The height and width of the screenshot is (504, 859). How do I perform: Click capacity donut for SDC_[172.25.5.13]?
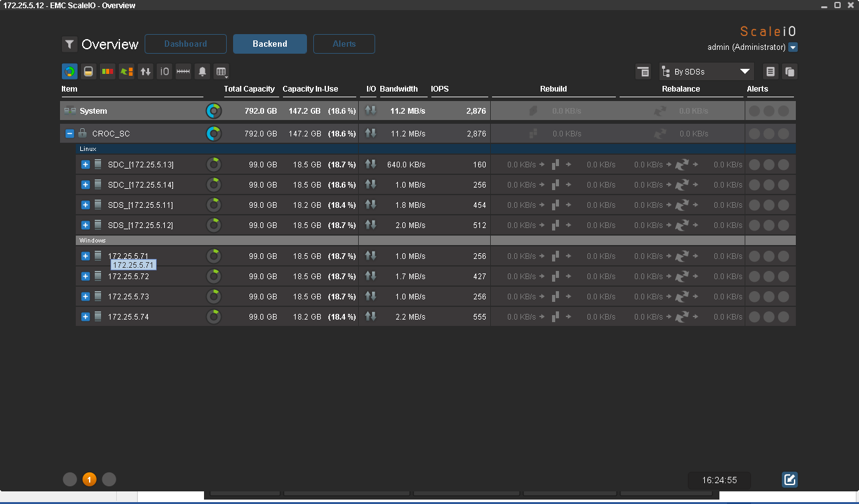(214, 165)
